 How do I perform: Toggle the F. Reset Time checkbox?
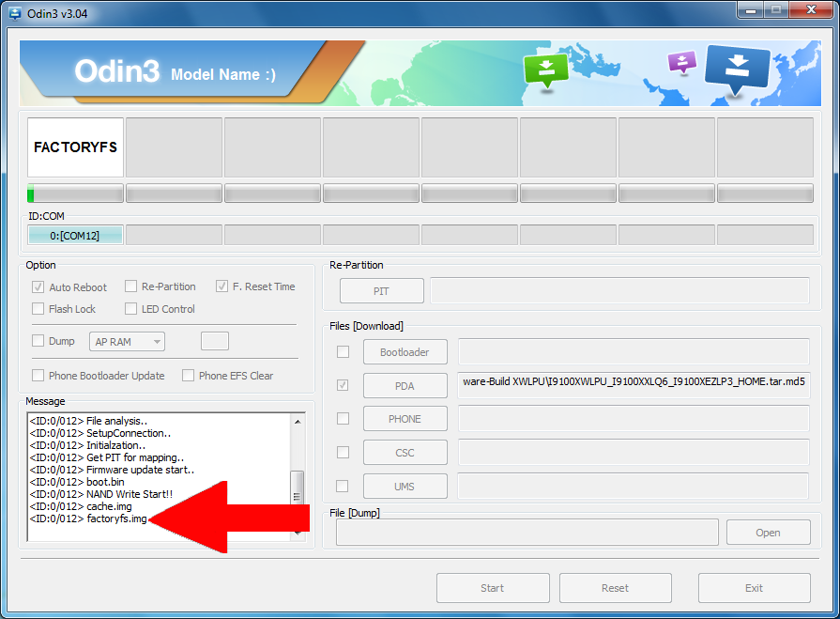click(x=221, y=286)
